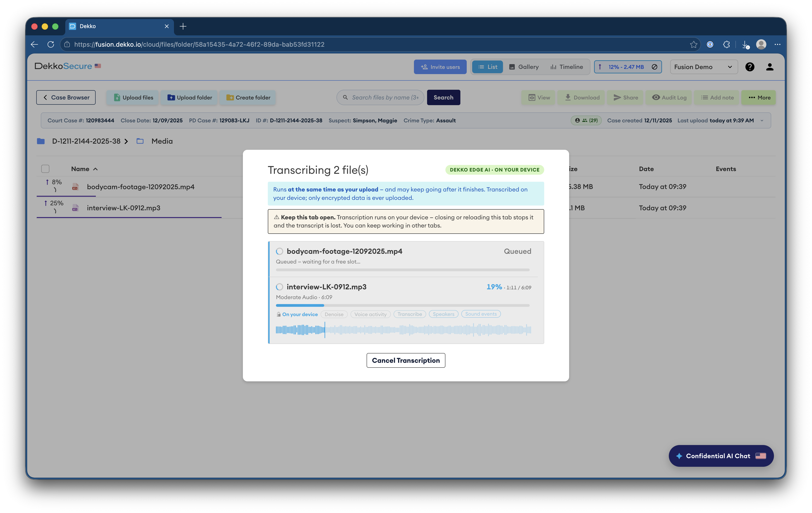
Task: Click the bookmark star in address bar
Action: coord(693,44)
